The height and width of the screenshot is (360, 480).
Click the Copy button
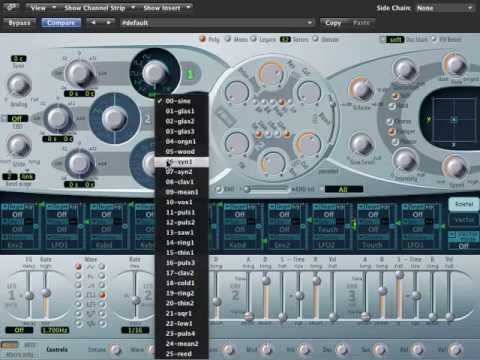[333, 23]
